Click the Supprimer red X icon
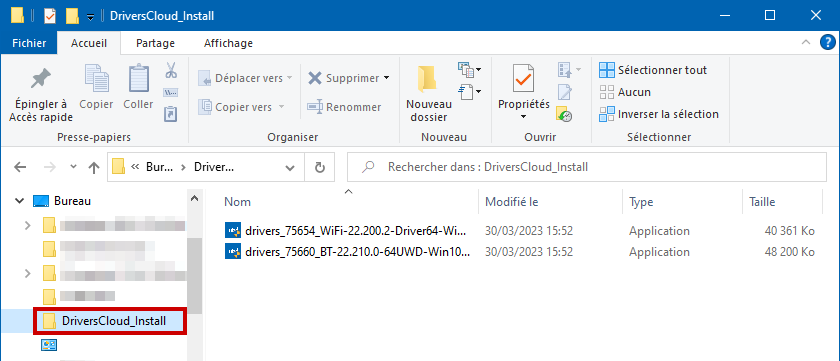The image size is (840, 361). 314,78
